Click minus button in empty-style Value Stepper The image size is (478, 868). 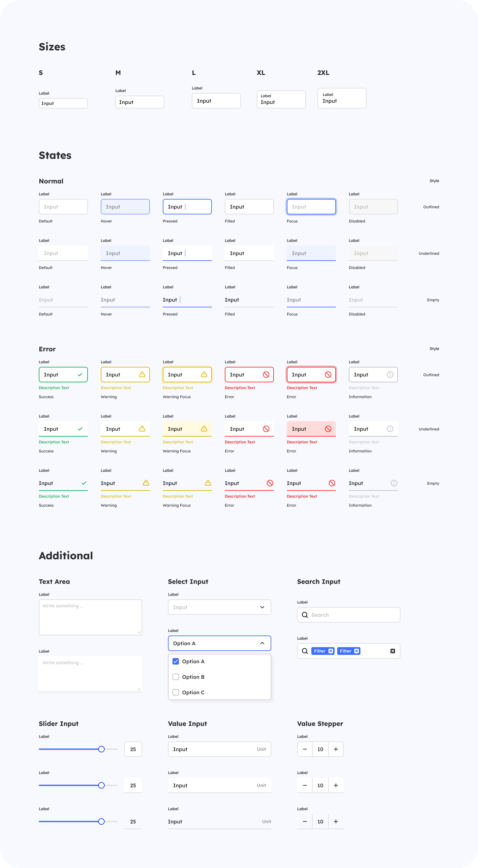[x=305, y=821]
